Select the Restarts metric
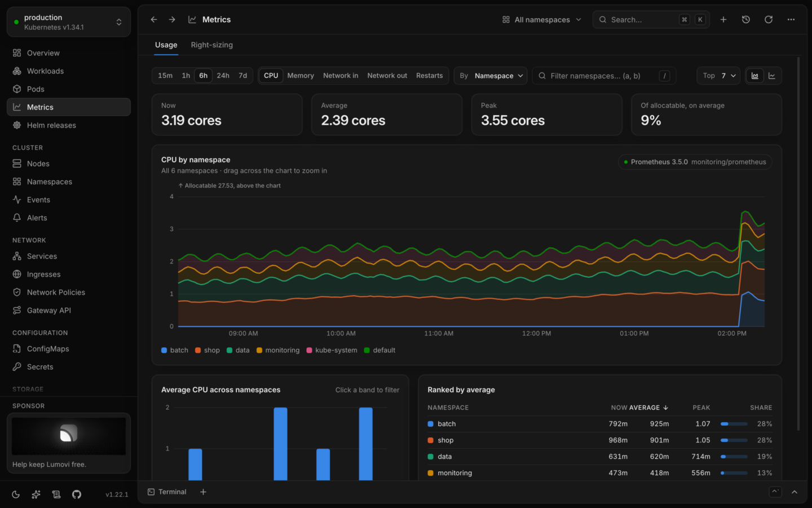 tap(430, 76)
